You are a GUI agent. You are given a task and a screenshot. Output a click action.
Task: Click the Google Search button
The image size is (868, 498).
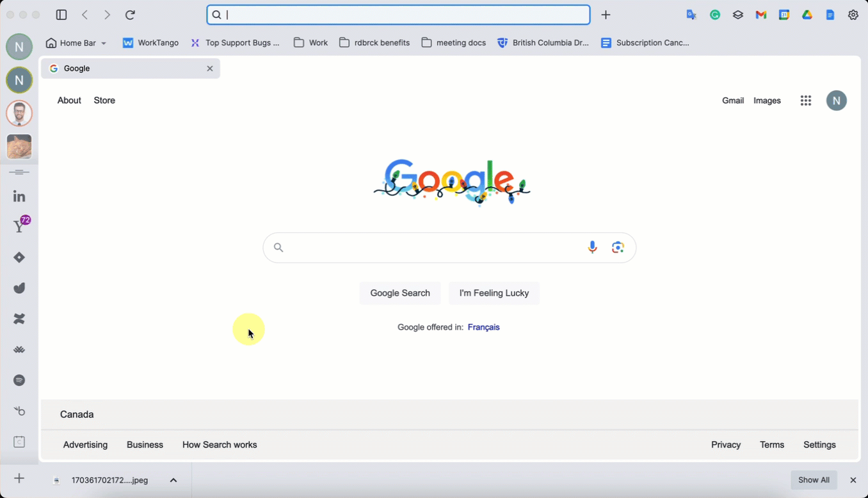(x=400, y=293)
